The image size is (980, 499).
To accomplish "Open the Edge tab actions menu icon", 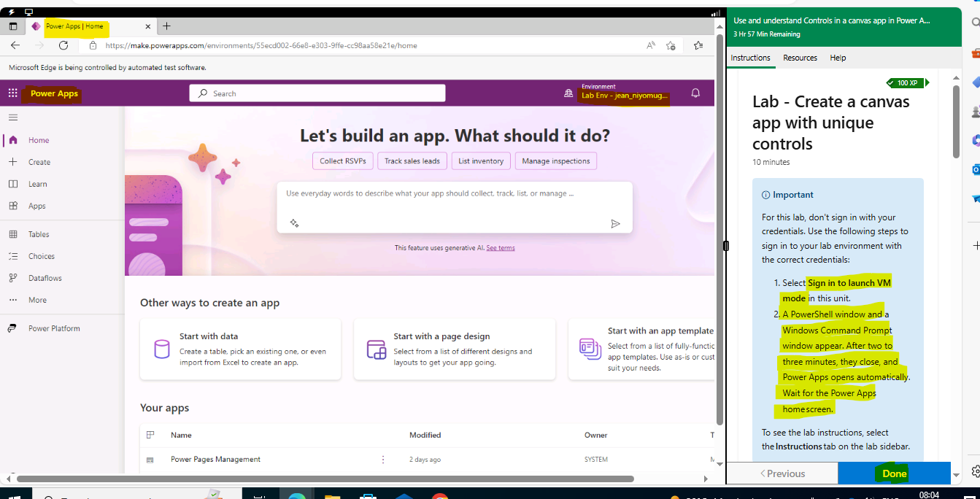I will (x=12, y=26).
